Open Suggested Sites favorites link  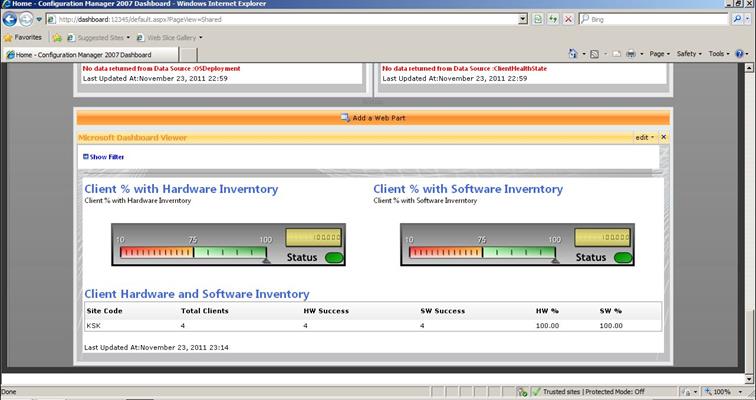click(98, 38)
